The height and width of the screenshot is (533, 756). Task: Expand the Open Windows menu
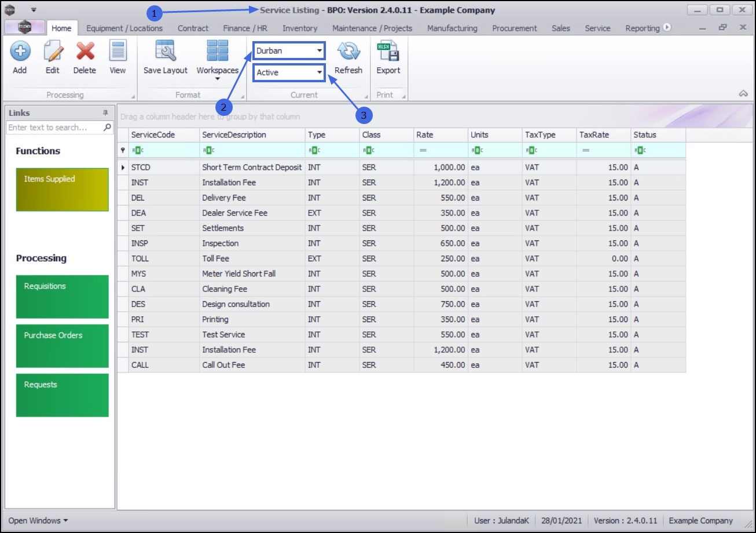(38, 520)
